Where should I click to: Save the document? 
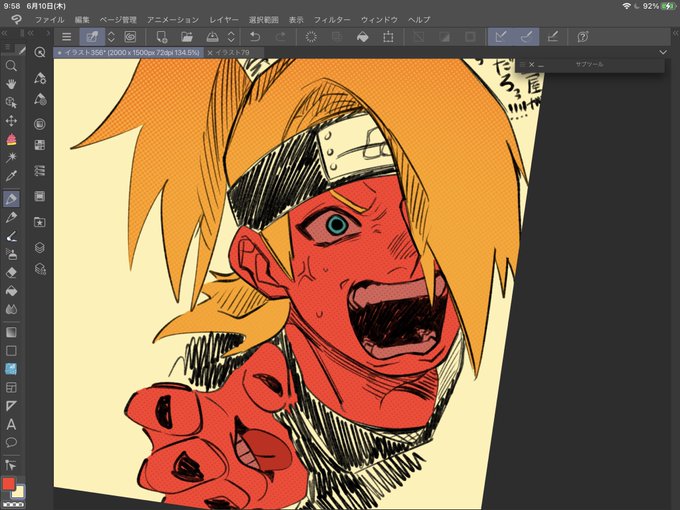[x=212, y=37]
